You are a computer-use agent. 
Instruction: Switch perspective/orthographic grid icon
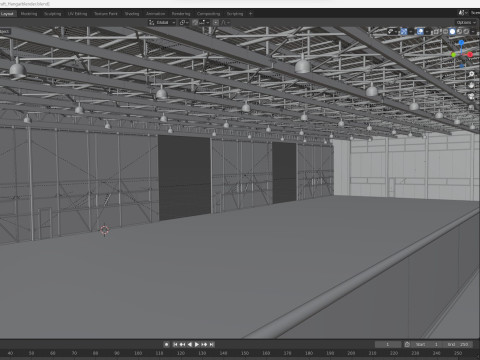click(x=471, y=108)
